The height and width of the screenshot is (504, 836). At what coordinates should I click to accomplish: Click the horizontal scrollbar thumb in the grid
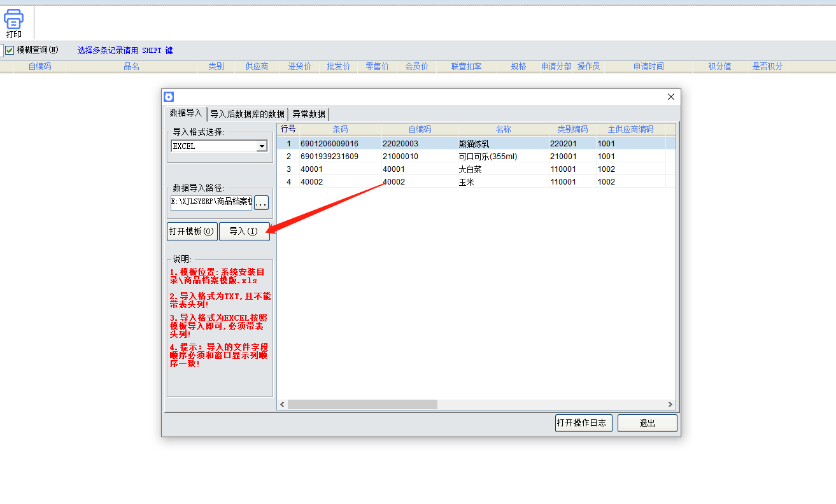[x=362, y=405]
